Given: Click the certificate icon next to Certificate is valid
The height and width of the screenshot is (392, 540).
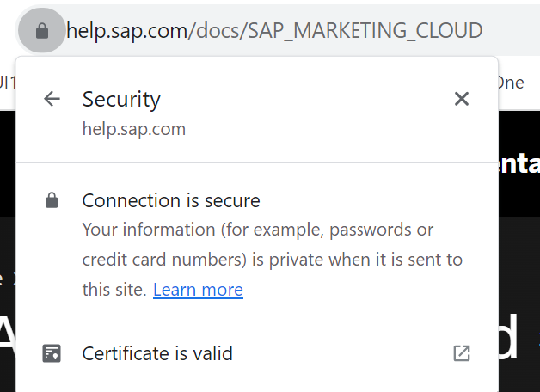Looking at the screenshot, I should [52, 353].
